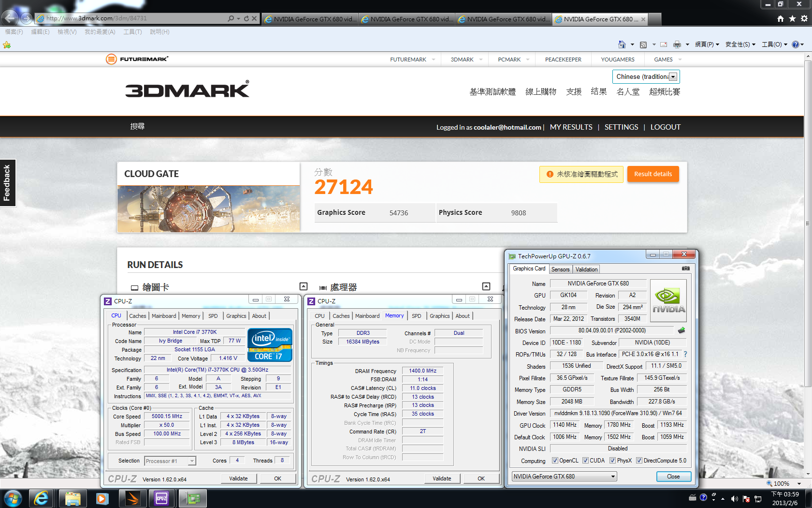
Task: Open Internet Explorer from the taskbar
Action: [x=42, y=498]
